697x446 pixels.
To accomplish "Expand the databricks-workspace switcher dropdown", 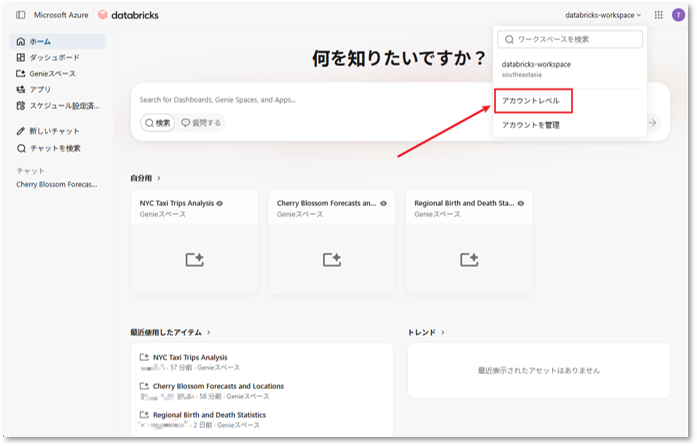I will coord(603,15).
